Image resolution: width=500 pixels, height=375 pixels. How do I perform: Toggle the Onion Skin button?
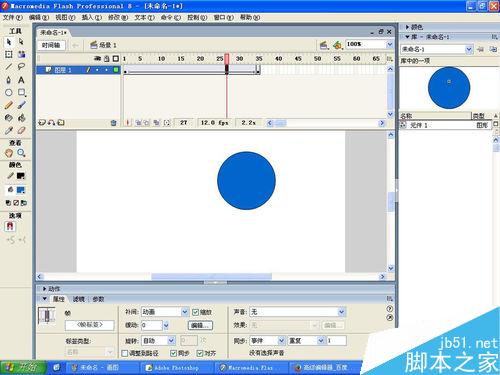tap(138, 123)
